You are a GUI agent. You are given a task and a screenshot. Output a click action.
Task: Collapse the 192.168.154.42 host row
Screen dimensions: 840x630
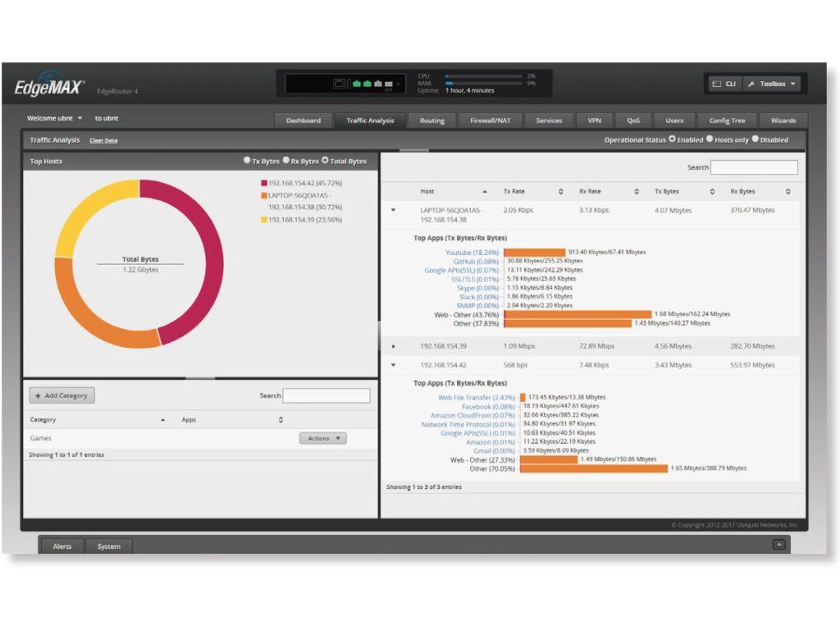pyautogui.click(x=393, y=365)
